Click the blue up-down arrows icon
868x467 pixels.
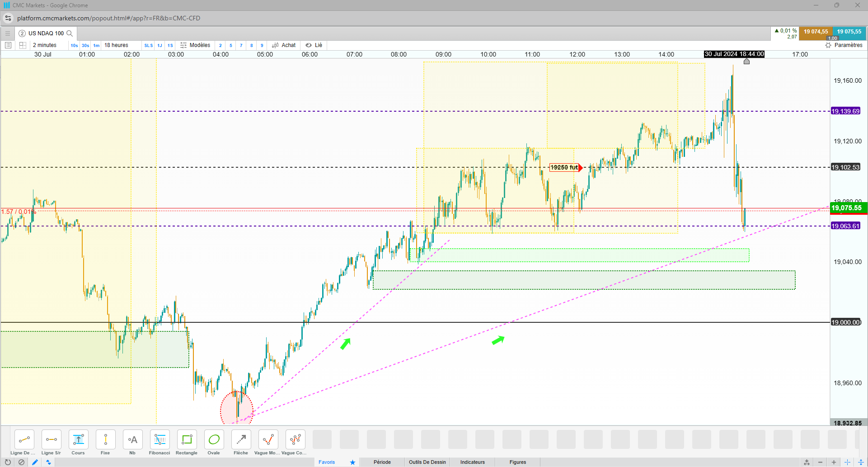tap(48, 462)
